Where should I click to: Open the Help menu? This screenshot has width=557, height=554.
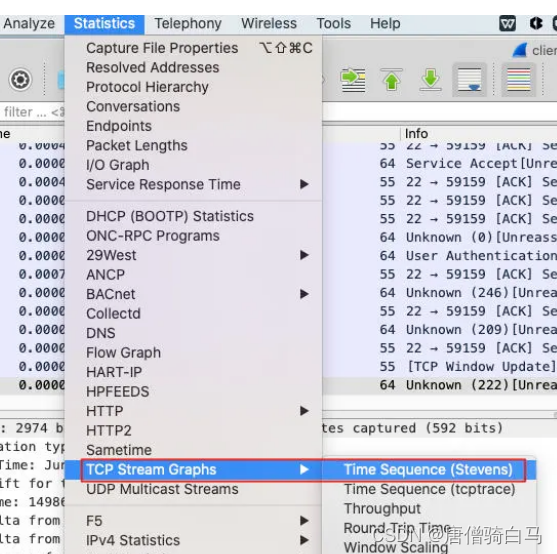385,23
